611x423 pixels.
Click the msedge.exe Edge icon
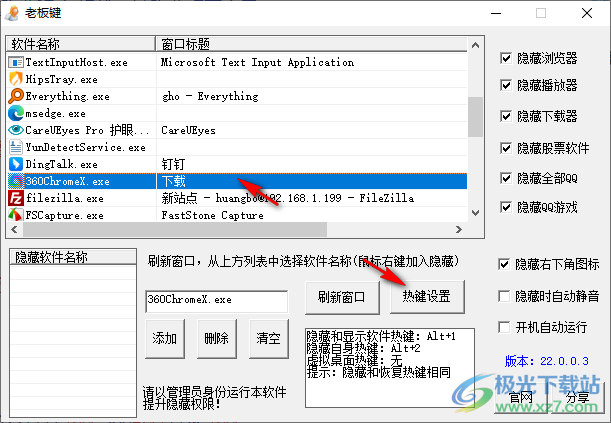point(16,113)
